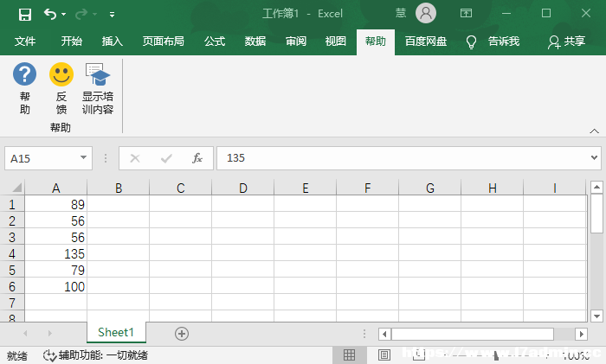606x364 pixels.
Task: Share the workbook via 共享
Action: [566, 42]
